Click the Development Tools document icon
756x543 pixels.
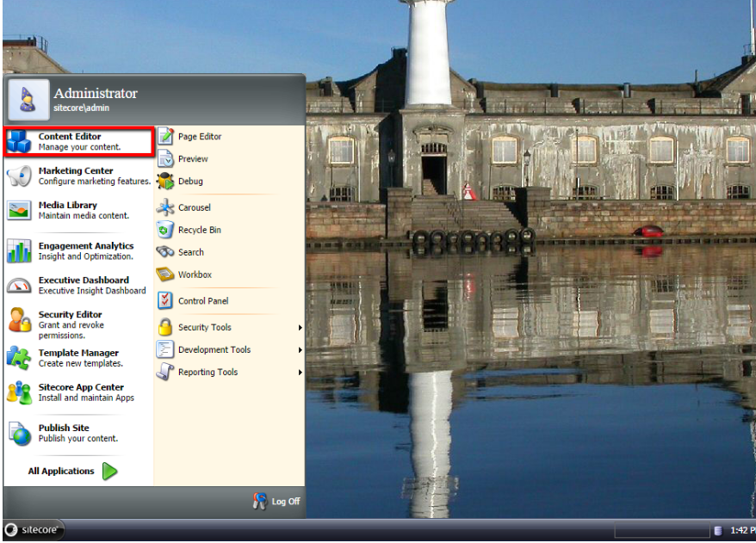[x=165, y=349]
